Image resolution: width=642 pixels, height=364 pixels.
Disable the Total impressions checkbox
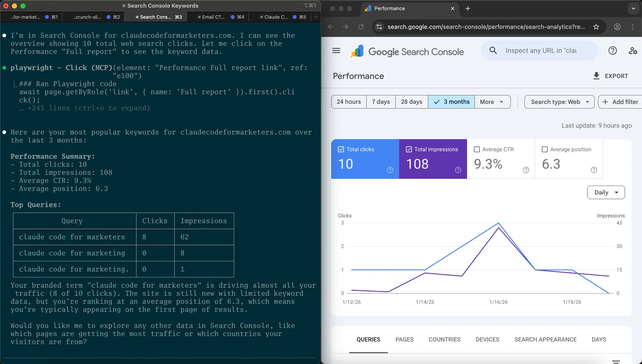pos(408,149)
